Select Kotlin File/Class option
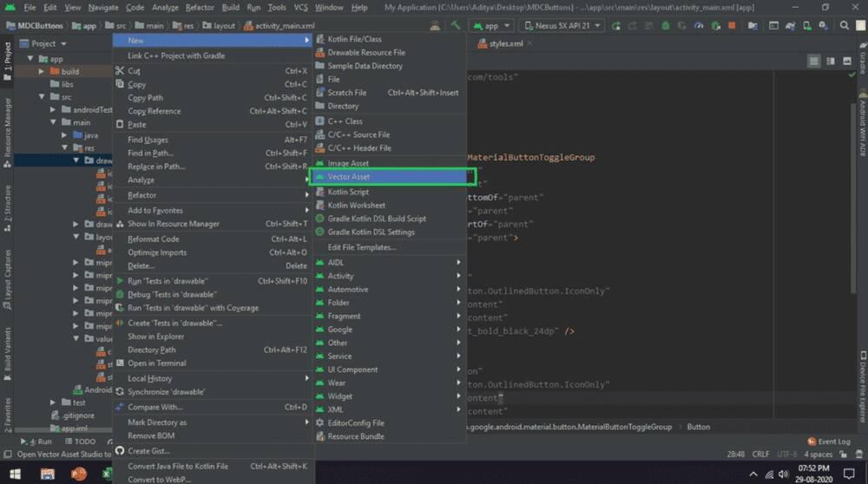The height and width of the screenshot is (484, 868). (x=390, y=39)
